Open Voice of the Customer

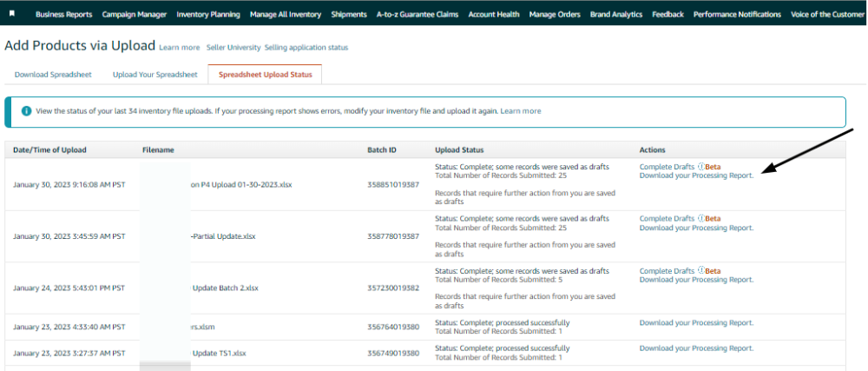pyautogui.click(x=827, y=15)
